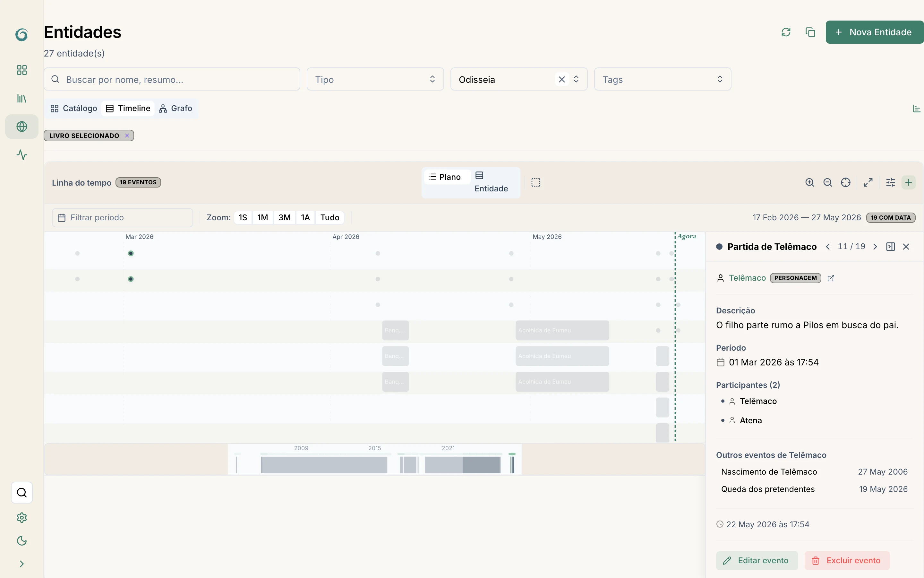Click Excluir evento button
924x578 pixels.
847,560
